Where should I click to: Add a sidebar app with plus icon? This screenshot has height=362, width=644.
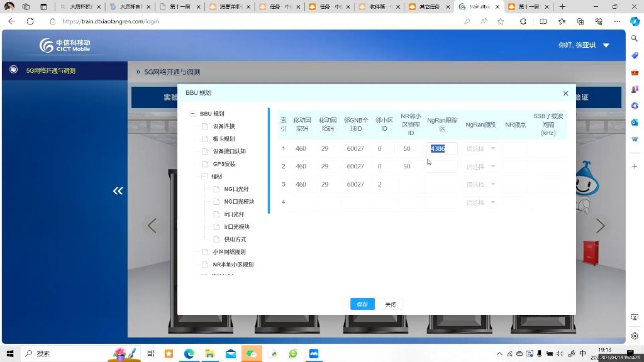pos(635,166)
